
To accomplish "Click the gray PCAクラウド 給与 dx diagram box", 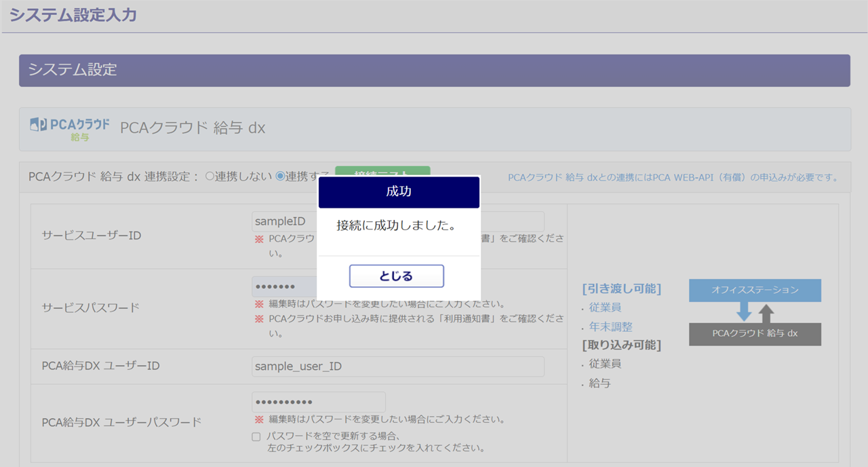I will [x=755, y=334].
